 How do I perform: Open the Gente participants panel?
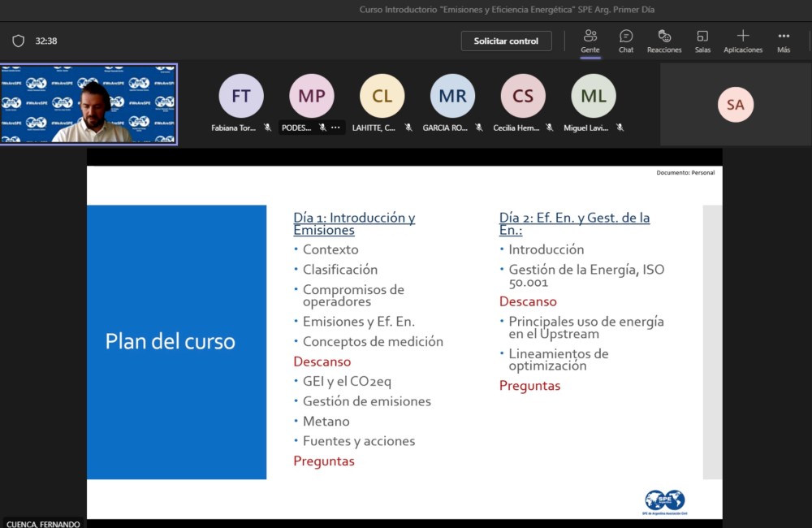(x=590, y=41)
